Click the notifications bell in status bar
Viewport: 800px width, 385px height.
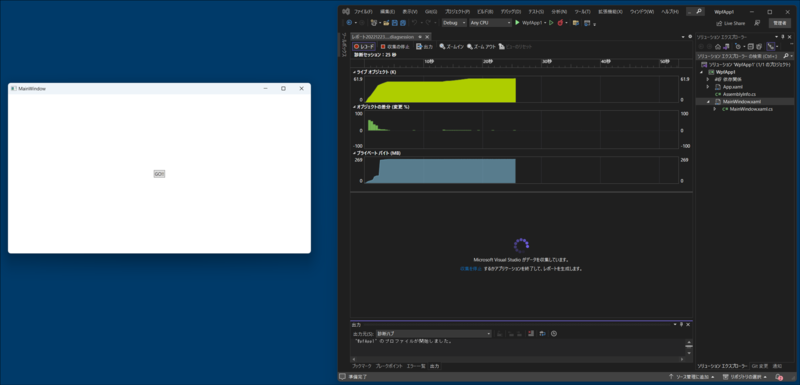[780, 377]
